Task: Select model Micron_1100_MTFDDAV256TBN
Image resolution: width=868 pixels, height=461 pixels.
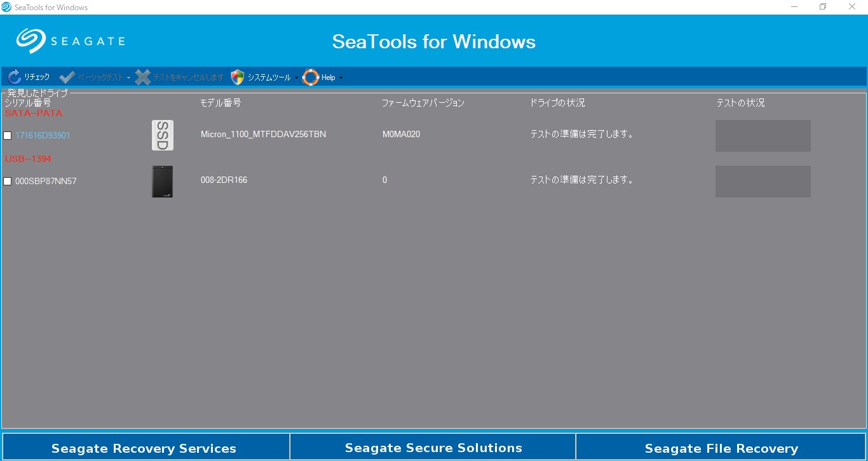Action: click(263, 135)
